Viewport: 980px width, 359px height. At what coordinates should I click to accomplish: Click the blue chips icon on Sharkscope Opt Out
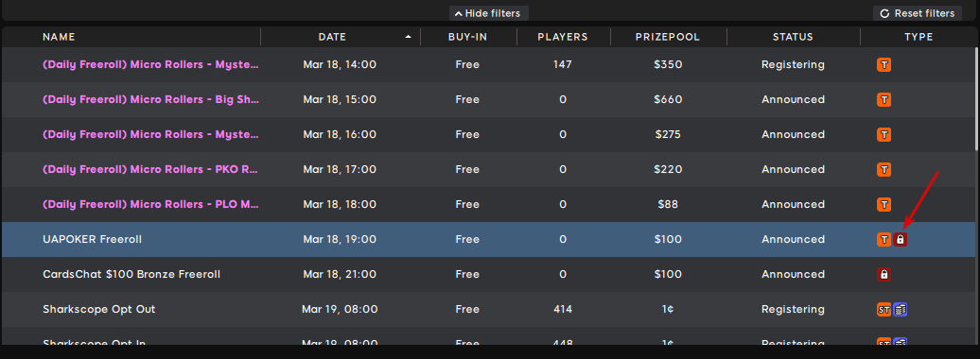(x=900, y=309)
